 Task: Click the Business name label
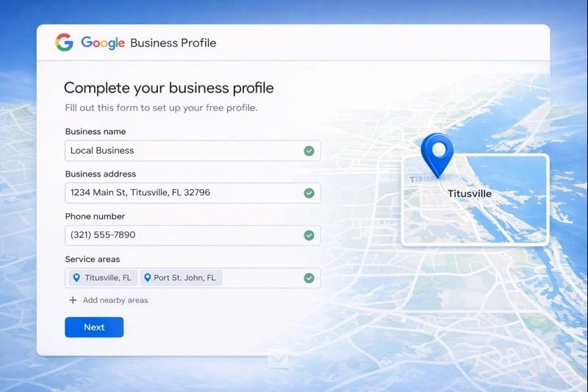click(96, 132)
